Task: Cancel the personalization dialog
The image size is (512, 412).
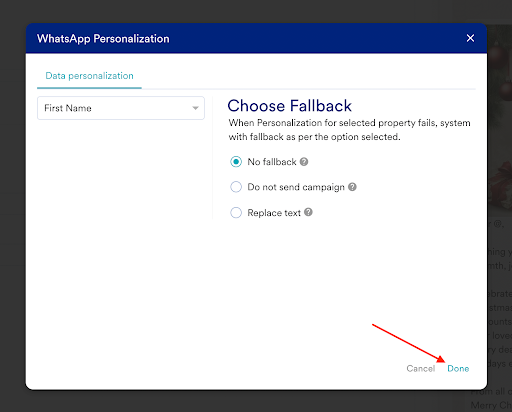Action: tap(421, 368)
